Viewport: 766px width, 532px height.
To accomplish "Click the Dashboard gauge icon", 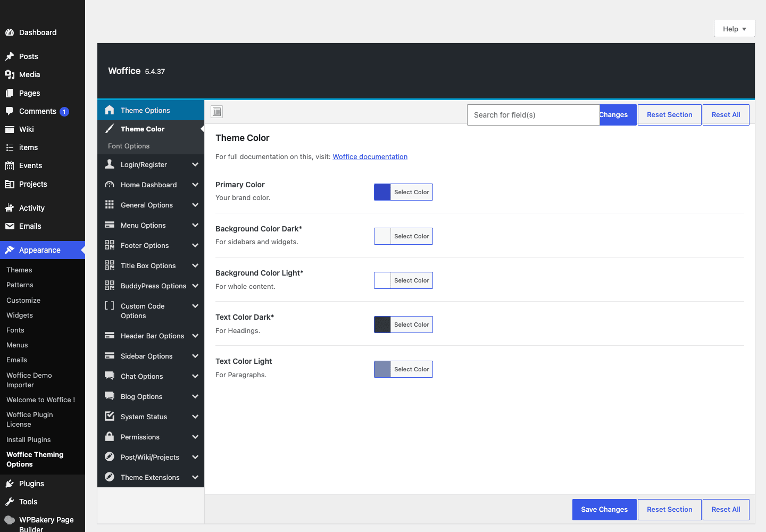I will pyautogui.click(x=10, y=32).
